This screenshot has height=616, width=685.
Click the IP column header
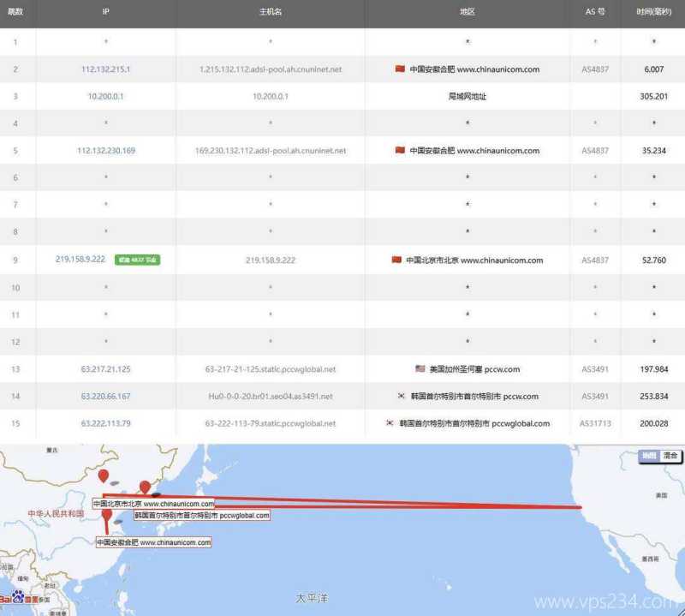pyautogui.click(x=105, y=13)
